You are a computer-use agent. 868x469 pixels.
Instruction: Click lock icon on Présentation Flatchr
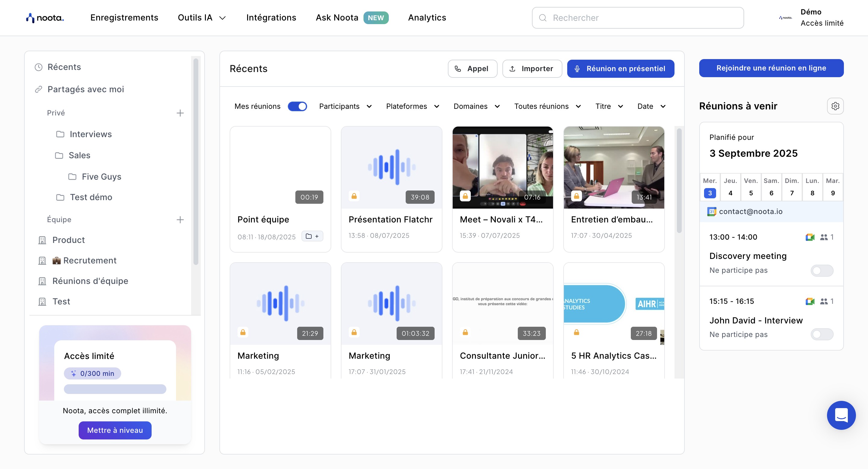[x=354, y=196]
